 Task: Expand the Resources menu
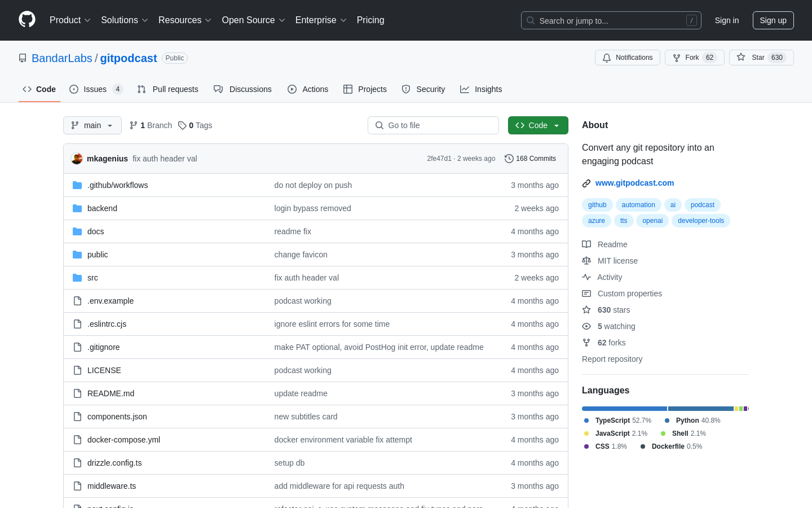click(x=185, y=20)
